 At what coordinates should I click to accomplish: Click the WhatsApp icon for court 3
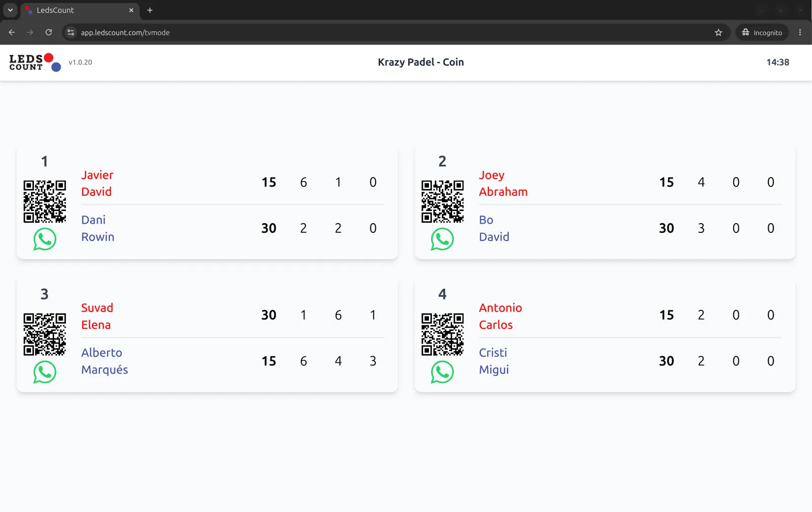[45, 372]
